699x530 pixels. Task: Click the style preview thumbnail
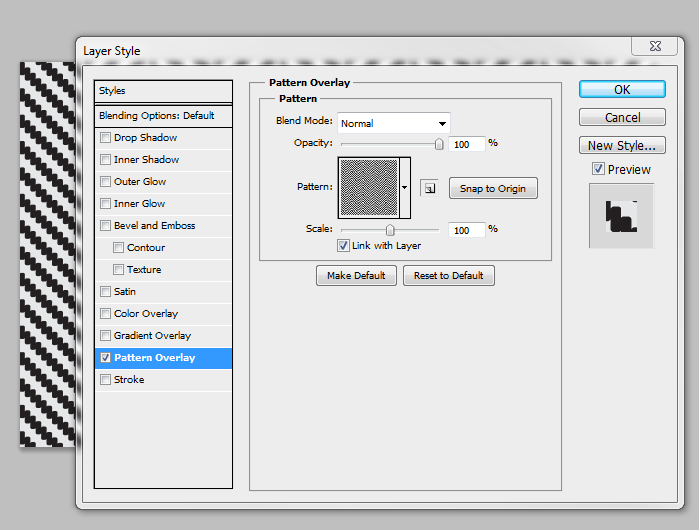621,216
